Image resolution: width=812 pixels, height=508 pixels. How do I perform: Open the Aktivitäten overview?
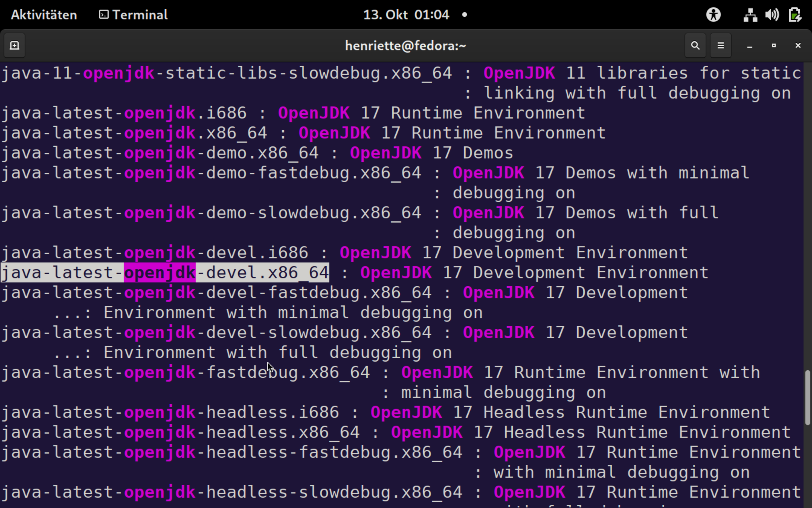(x=44, y=15)
